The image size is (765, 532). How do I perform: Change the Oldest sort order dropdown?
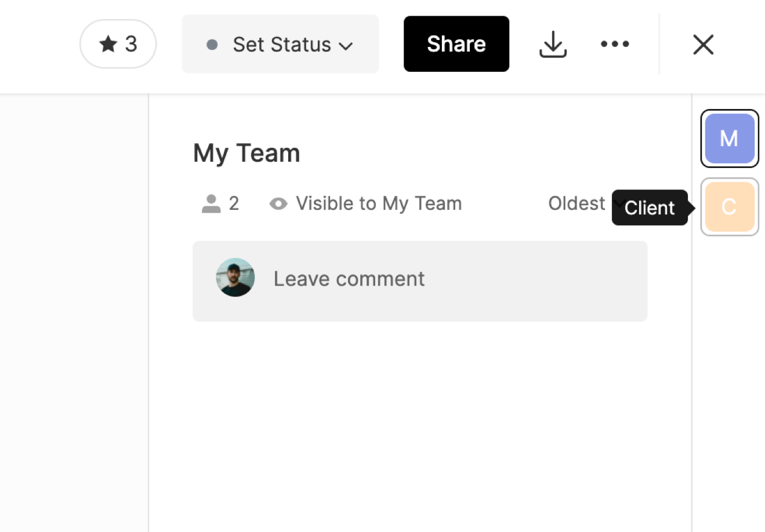[577, 203]
